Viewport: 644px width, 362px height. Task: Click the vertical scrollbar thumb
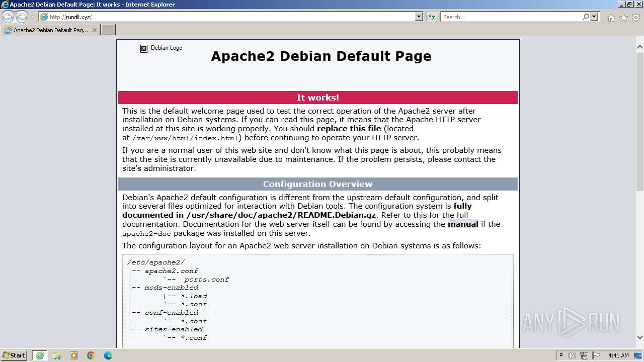pyautogui.click(x=640, y=121)
